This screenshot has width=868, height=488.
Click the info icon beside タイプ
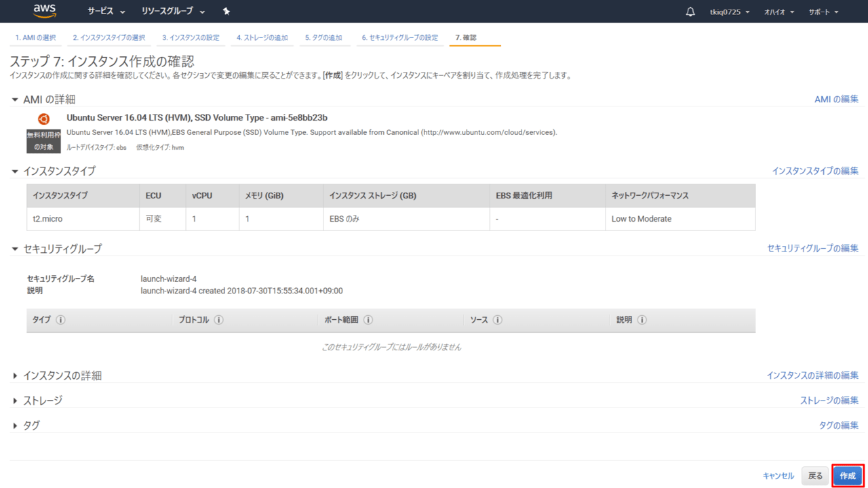click(60, 320)
